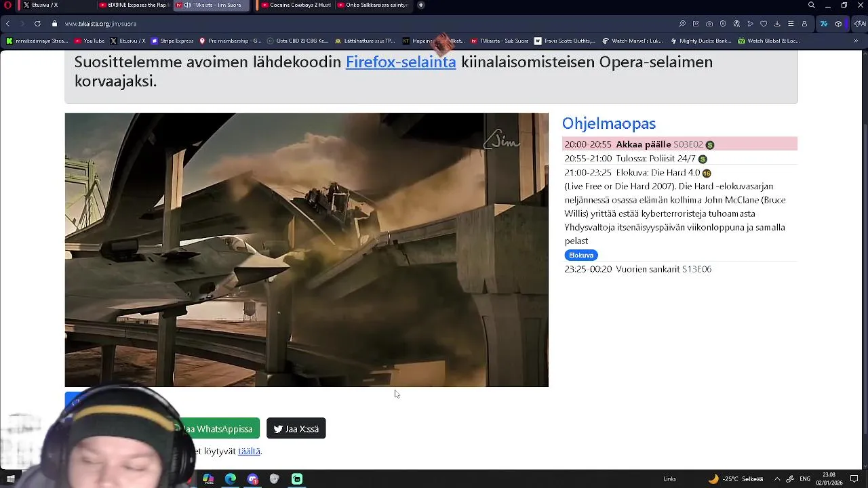
Task: Open the Travis Scott Outfits bookmark
Action: [x=564, y=41]
